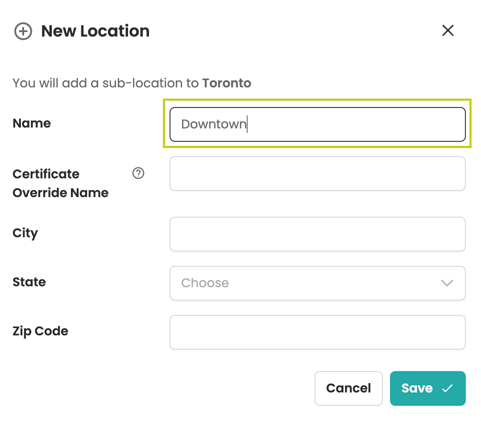481x421 pixels.
Task: Click the plus circle icon beside New Location
Action: coord(23,31)
